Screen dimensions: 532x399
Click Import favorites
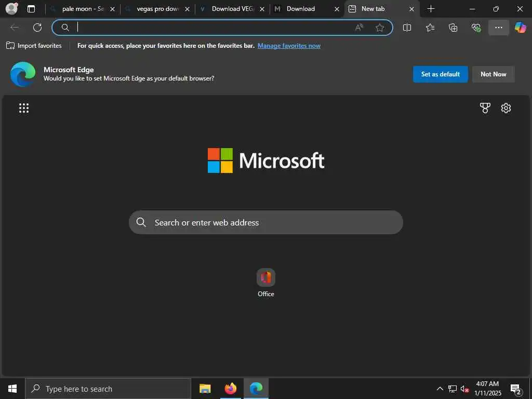click(34, 46)
